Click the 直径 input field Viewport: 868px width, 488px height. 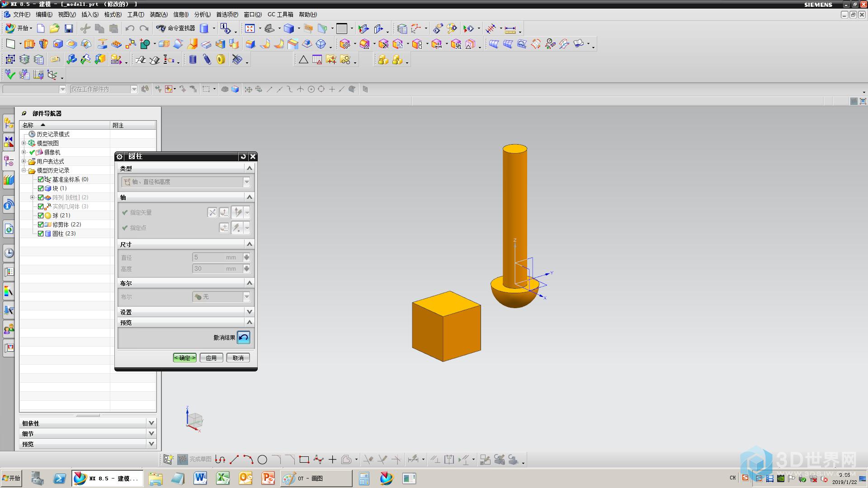pos(217,257)
